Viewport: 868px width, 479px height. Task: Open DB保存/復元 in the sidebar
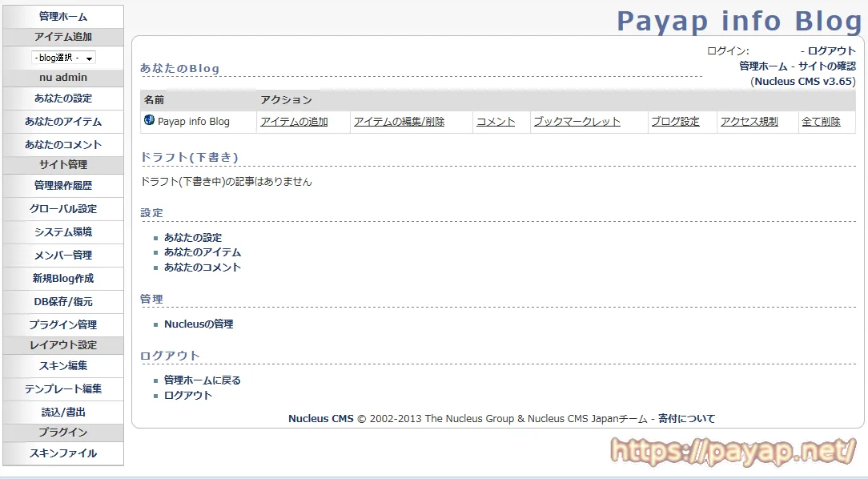63,302
